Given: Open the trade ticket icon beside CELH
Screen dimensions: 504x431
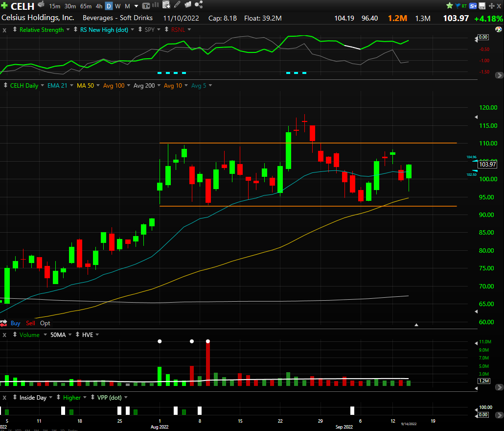Looking at the screenshot, I should [41, 4].
